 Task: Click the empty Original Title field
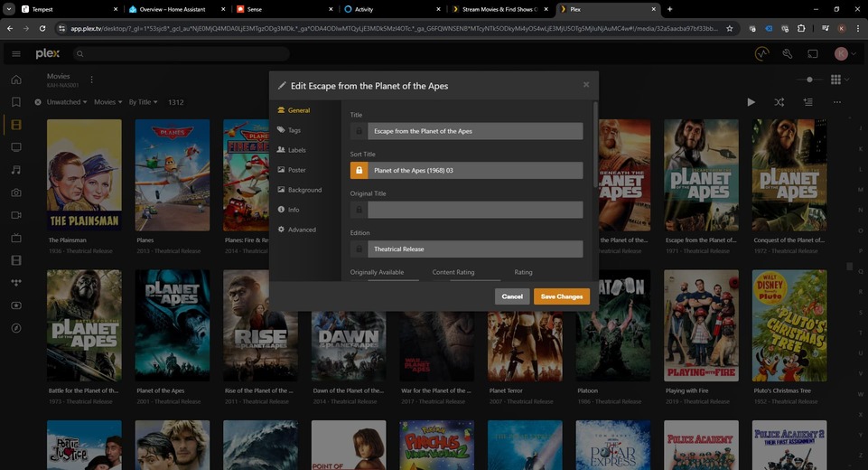tap(475, 210)
